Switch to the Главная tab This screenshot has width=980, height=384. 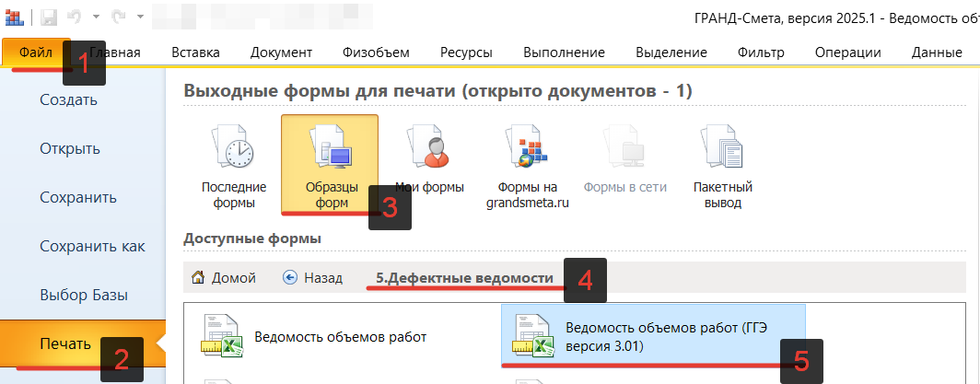[x=114, y=52]
